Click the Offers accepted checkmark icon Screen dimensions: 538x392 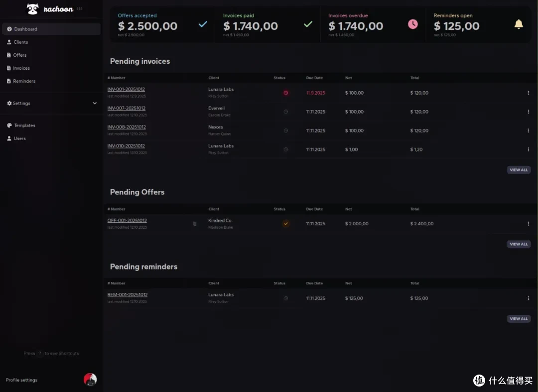[x=203, y=24]
